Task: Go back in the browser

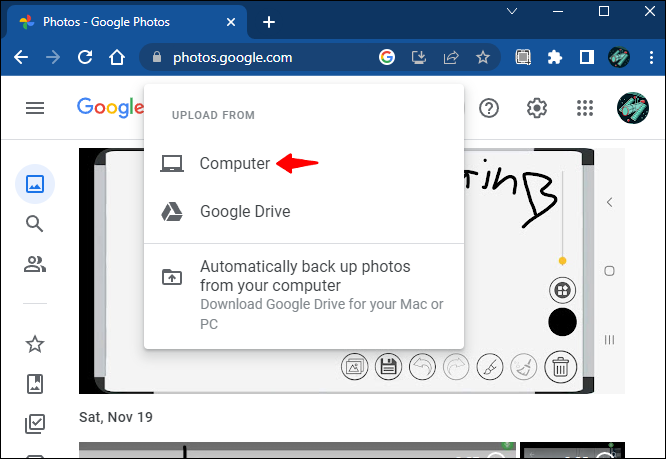Action: click(21, 57)
